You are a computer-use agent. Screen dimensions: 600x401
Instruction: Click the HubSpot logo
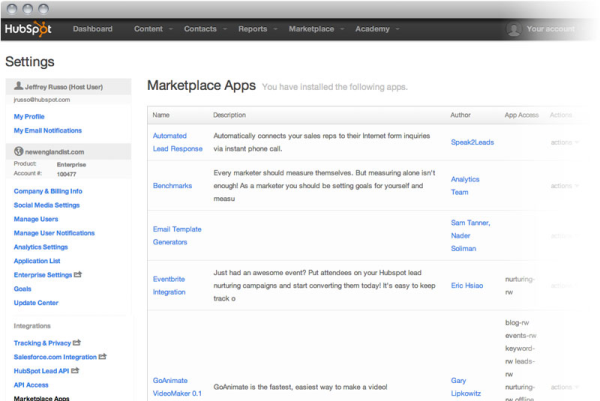click(29, 30)
